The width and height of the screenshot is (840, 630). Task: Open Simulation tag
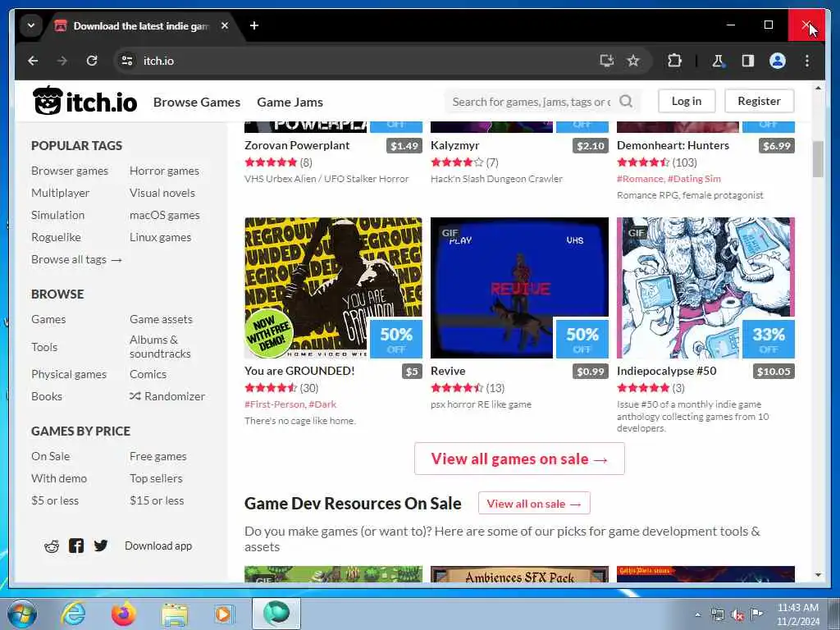coord(58,215)
